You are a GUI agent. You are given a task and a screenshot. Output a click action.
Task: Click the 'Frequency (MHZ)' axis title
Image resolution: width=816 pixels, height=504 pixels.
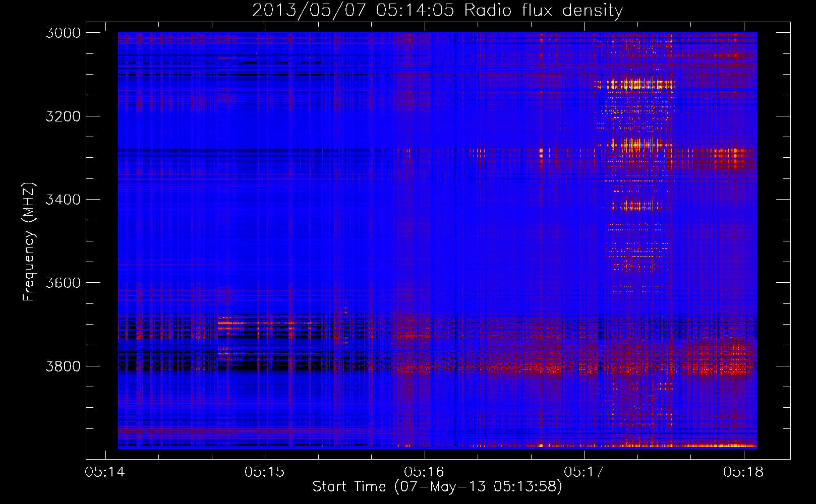29,242
